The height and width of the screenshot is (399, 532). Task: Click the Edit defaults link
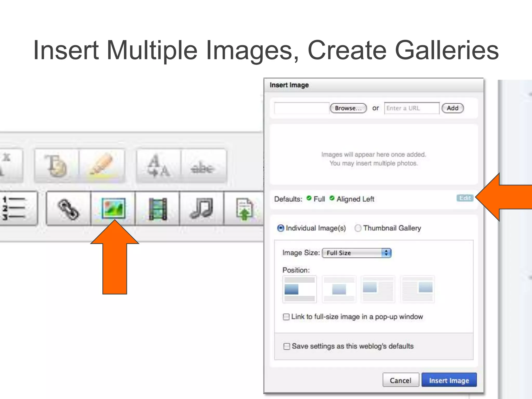tap(465, 198)
